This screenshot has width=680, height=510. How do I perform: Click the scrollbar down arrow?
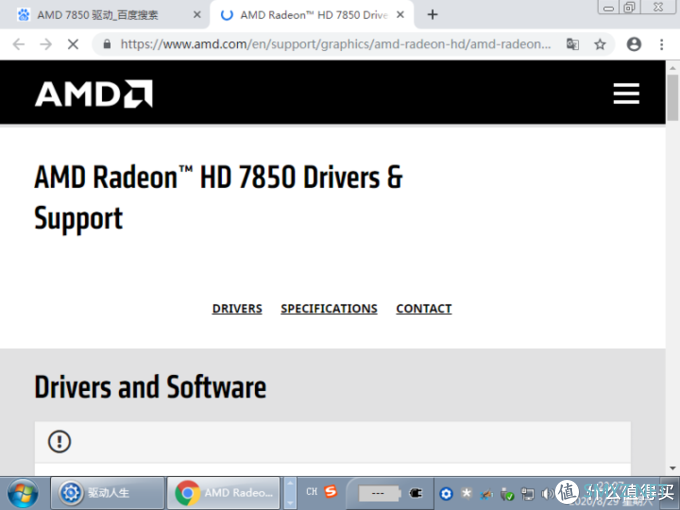point(673,468)
